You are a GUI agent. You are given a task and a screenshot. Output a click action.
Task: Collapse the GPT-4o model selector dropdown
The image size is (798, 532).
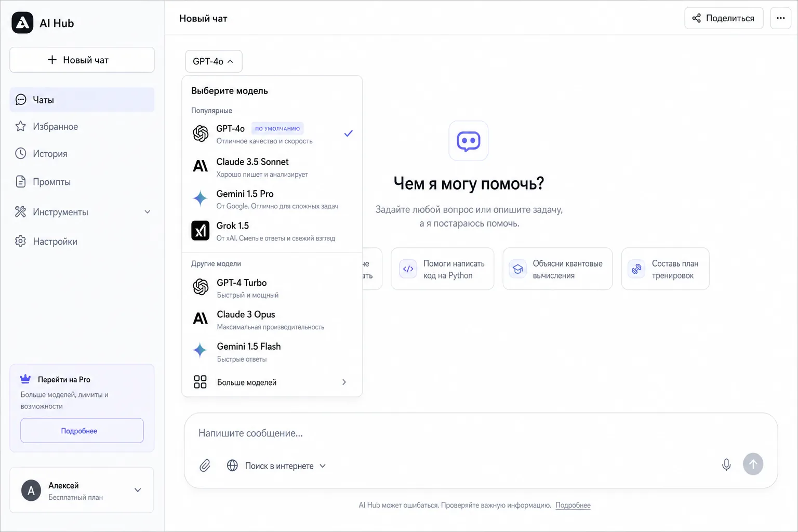point(214,61)
